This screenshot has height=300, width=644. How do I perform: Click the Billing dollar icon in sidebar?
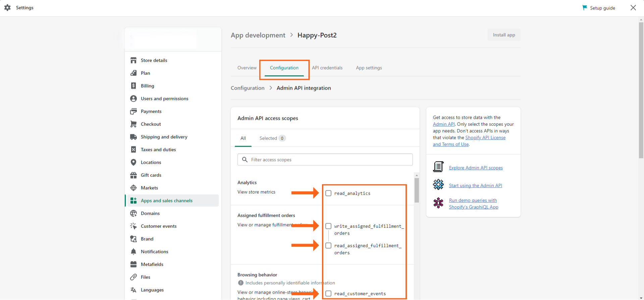(133, 86)
